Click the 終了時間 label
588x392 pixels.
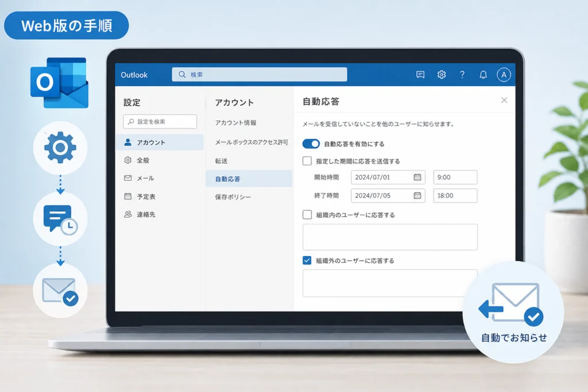point(327,196)
